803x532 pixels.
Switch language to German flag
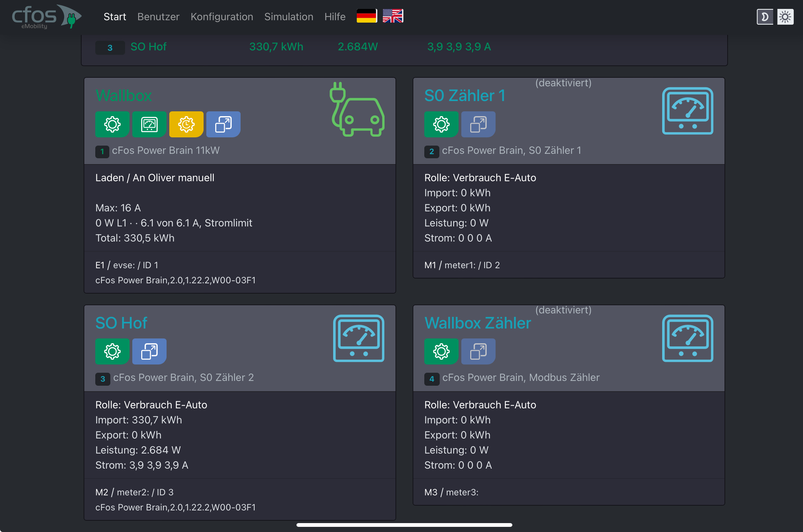[x=367, y=16]
